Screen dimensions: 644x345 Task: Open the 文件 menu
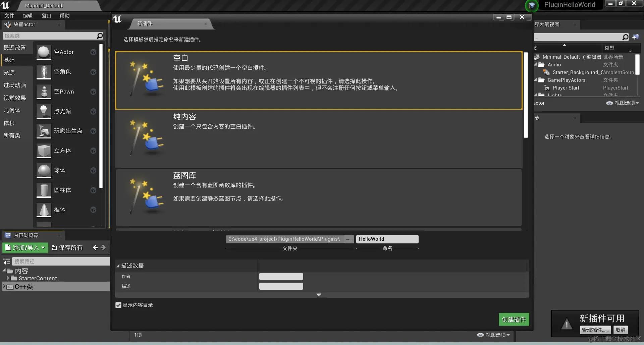(9, 16)
